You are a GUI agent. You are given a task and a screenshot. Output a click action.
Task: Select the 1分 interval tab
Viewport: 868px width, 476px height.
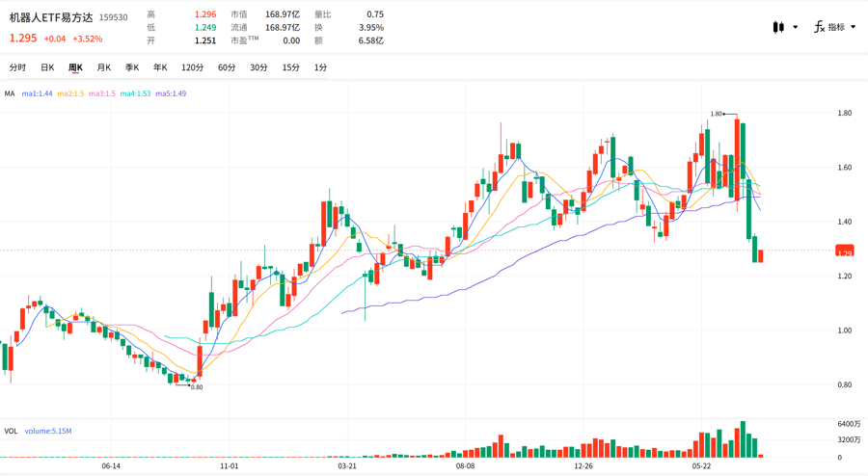click(x=320, y=67)
